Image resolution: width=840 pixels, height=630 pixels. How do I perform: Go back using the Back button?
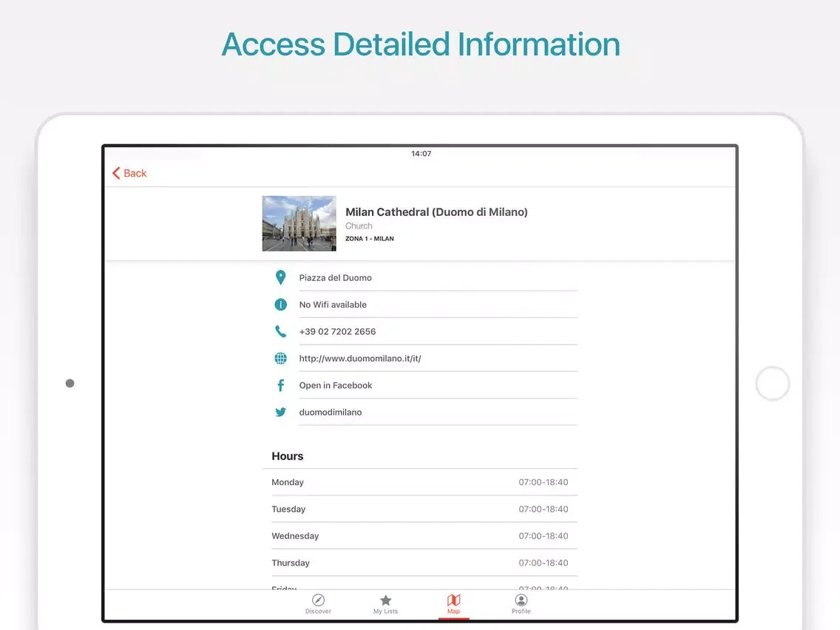(x=129, y=173)
